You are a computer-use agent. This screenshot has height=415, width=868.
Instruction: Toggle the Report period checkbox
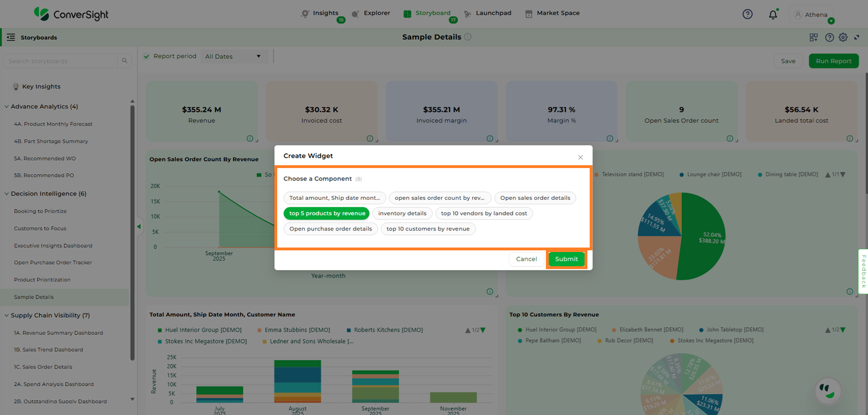coord(147,56)
